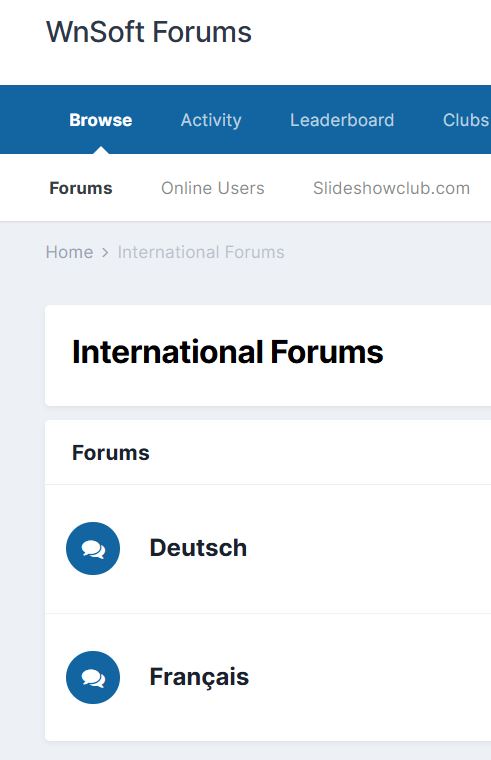Go to the Clubs tab

click(465, 120)
